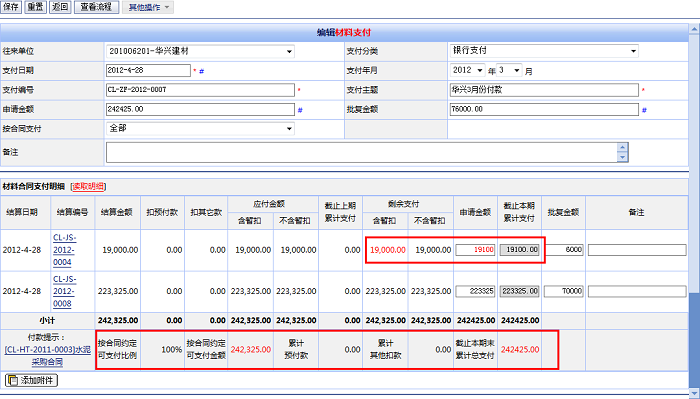Open the 支付分类 dropdown

[x=544, y=51]
